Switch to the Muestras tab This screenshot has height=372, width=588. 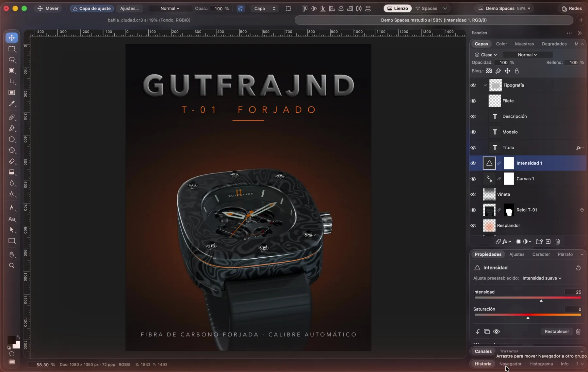(524, 44)
